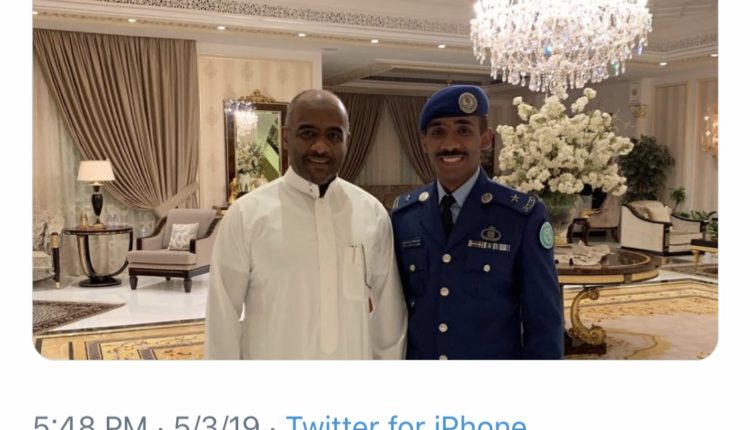
Task: Tap the officer in blue uniform
Action: (x=477, y=225)
